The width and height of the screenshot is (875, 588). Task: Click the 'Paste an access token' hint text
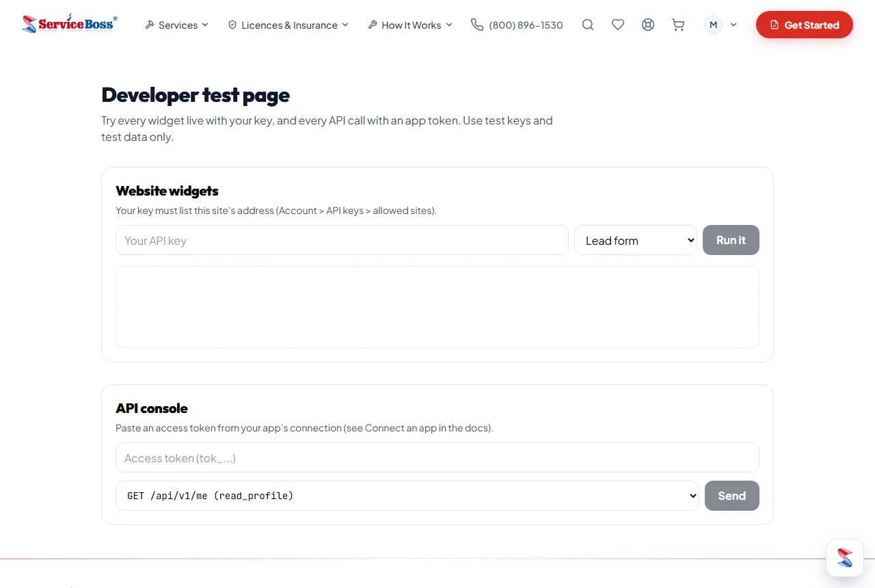click(x=304, y=428)
